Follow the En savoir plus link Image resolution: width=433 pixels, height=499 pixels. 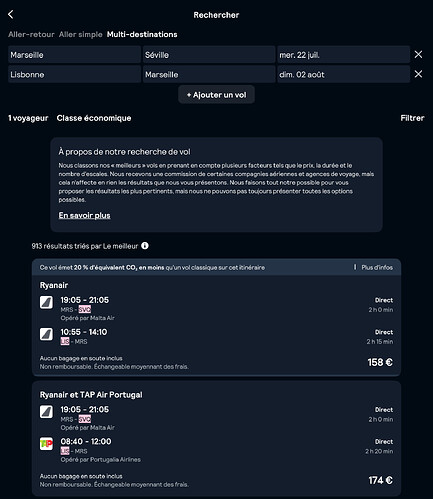(x=85, y=216)
